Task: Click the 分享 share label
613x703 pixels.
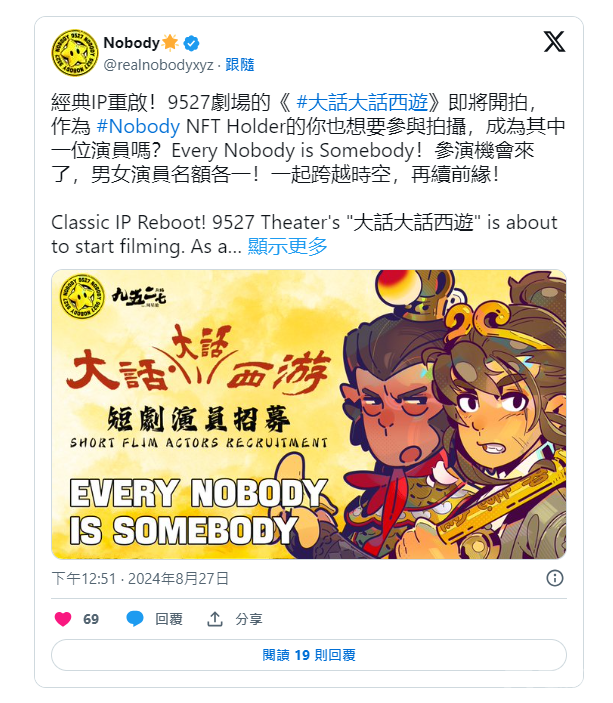Action: [x=249, y=619]
